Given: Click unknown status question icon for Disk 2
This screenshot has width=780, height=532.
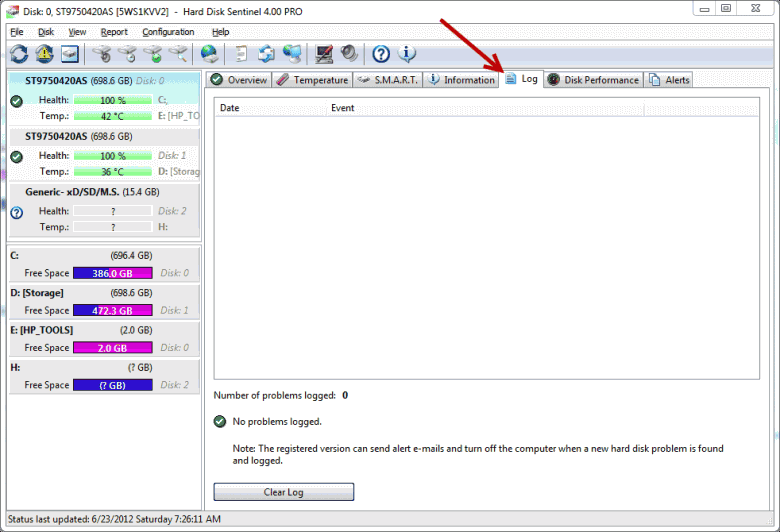Looking at the screenshot, I should [16, 213].
